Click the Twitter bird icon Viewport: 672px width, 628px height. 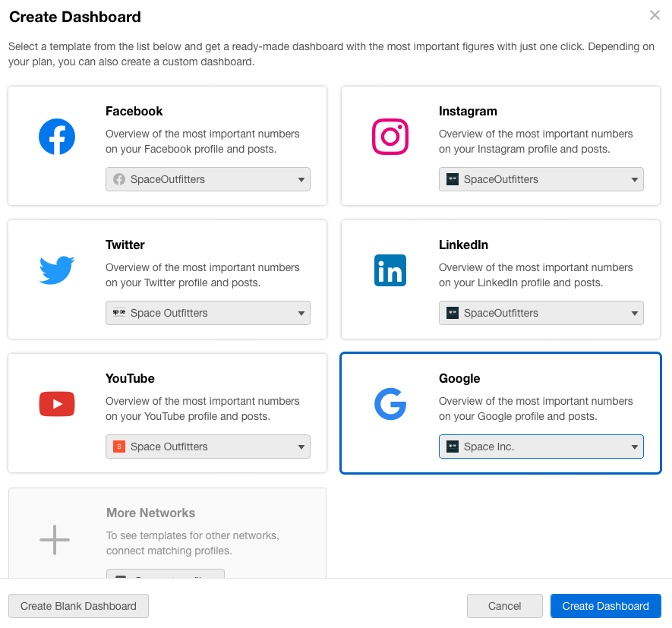coord(57,270)
